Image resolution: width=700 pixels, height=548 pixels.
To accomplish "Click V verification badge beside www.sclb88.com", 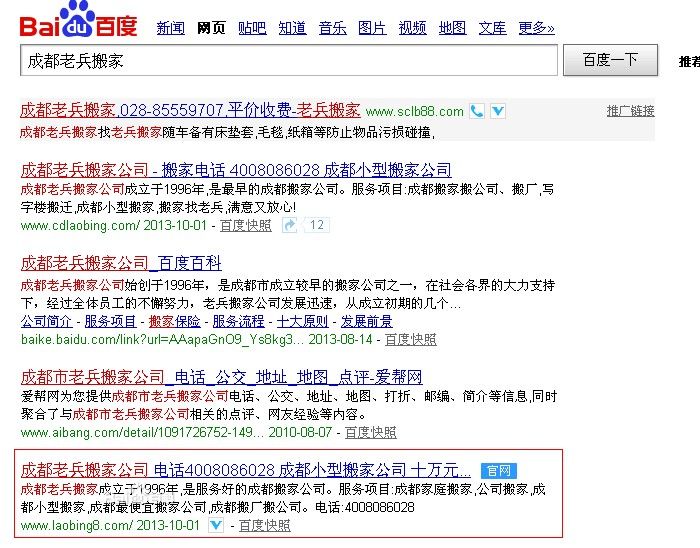I will (497, 111).
